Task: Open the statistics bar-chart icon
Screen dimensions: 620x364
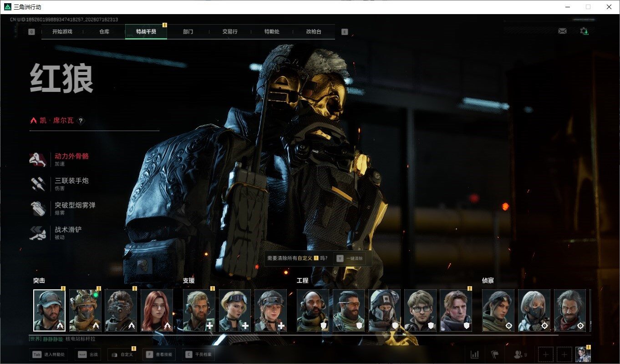Action: [475, 354]
